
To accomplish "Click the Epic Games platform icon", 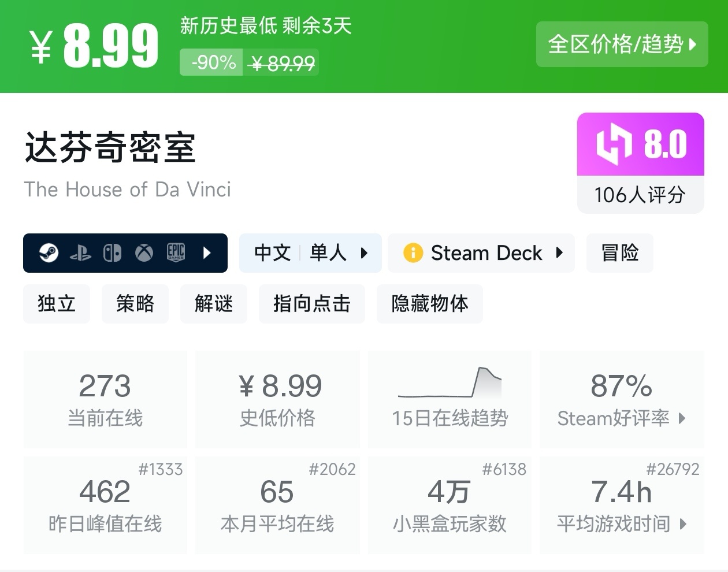I will coord(176,253).
